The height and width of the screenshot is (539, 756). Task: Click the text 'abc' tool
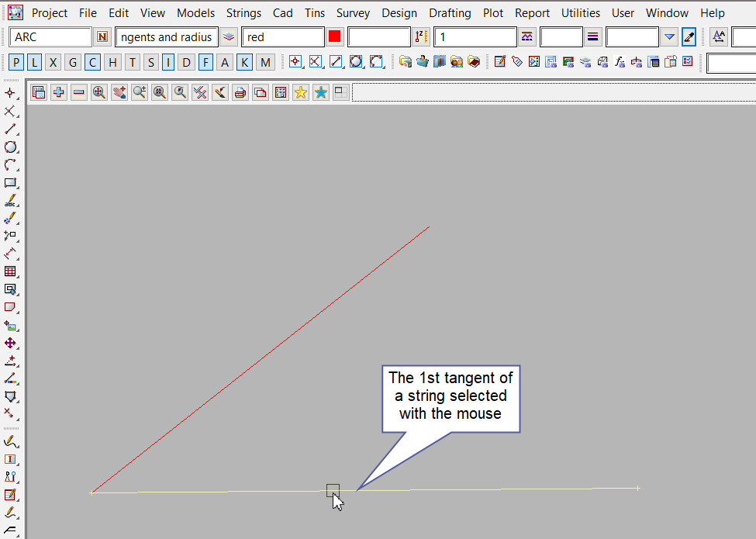coord(10,202)
